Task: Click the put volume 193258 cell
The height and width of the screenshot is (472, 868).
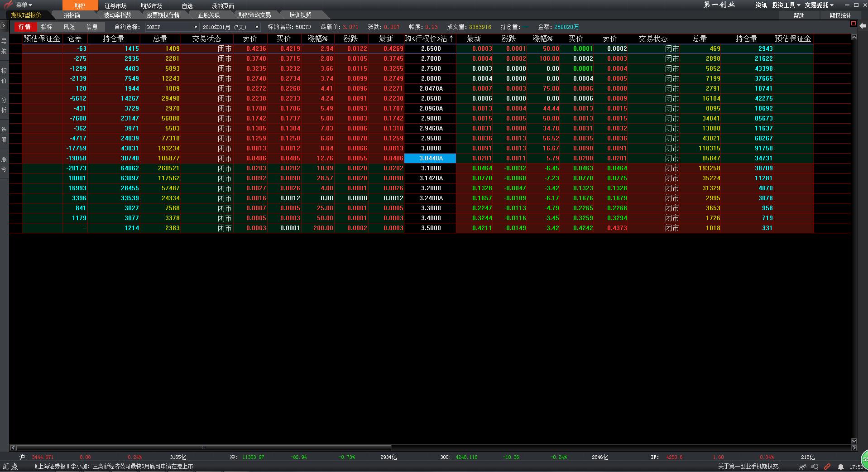Action: (709, 169)
